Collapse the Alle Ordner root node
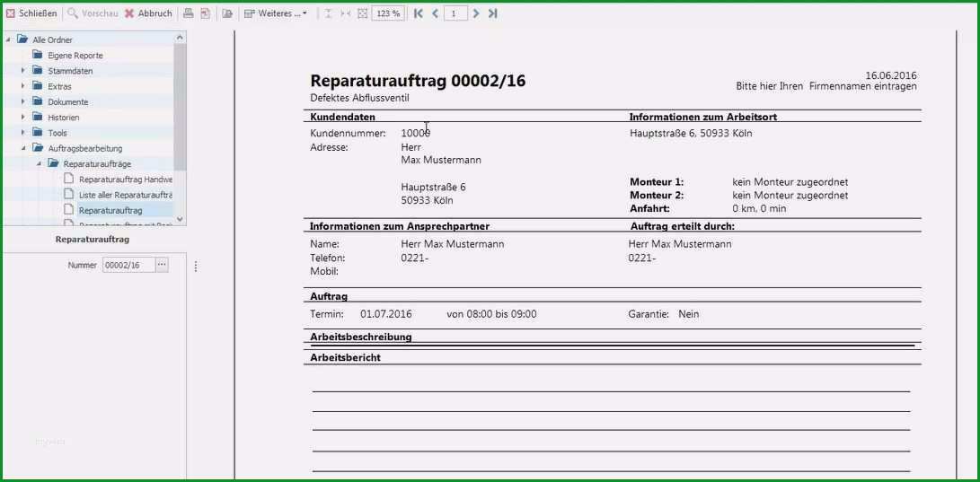Viewport: 980px width, 482px height. (x=7, y=39)
